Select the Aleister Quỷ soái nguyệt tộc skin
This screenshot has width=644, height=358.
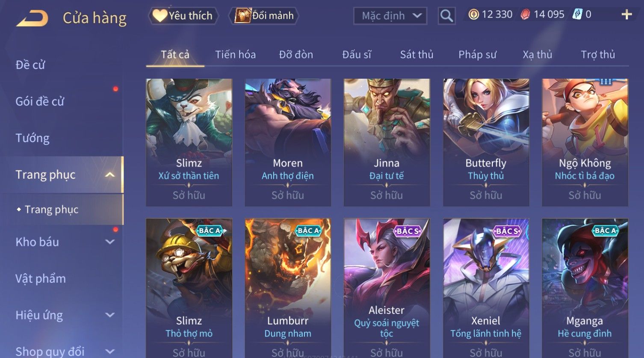tap(387, 288)
